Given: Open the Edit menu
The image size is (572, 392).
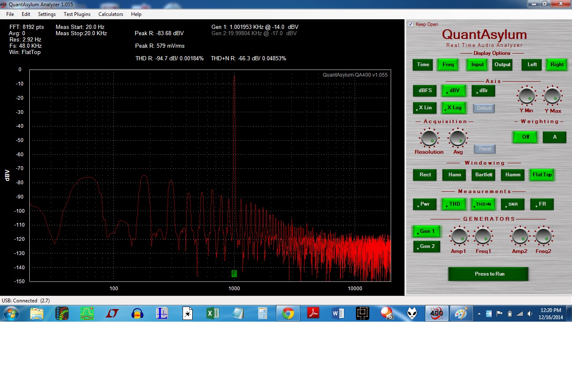Looking at the screenshot, I should pos(26,14).
